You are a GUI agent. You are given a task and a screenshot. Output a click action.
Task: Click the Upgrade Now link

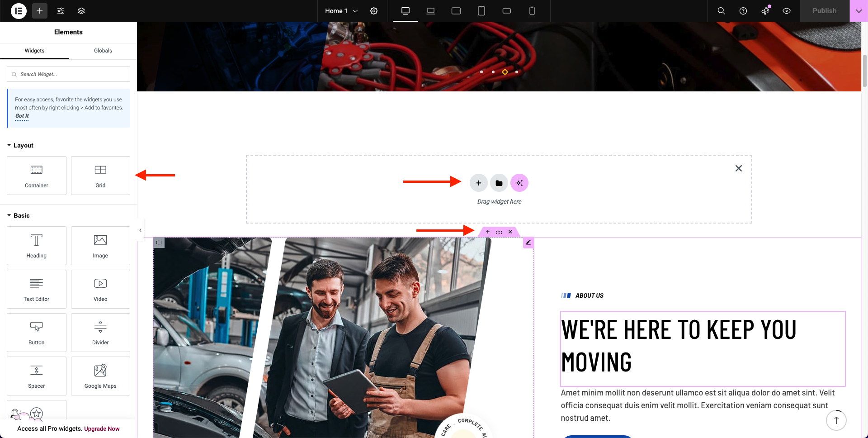click(102, 428)
